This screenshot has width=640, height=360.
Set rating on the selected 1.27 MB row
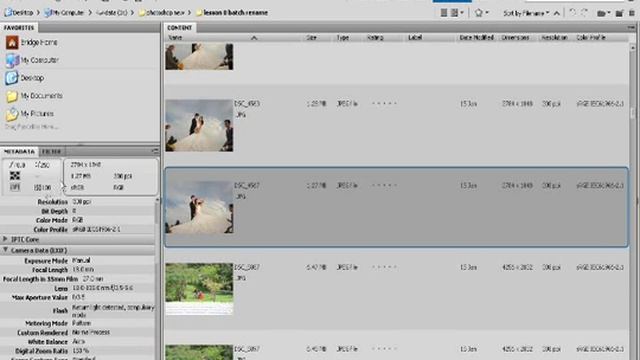click(x=384, y=185)
